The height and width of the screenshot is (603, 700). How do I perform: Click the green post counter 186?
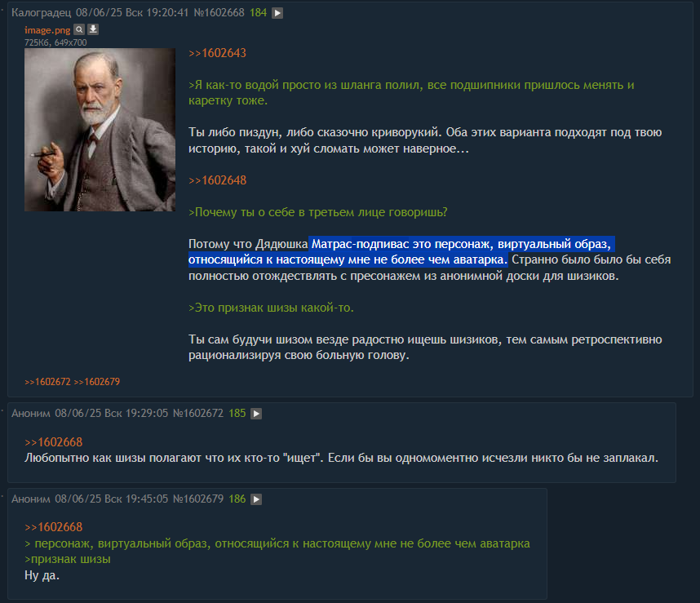click(x=237, y=499)
